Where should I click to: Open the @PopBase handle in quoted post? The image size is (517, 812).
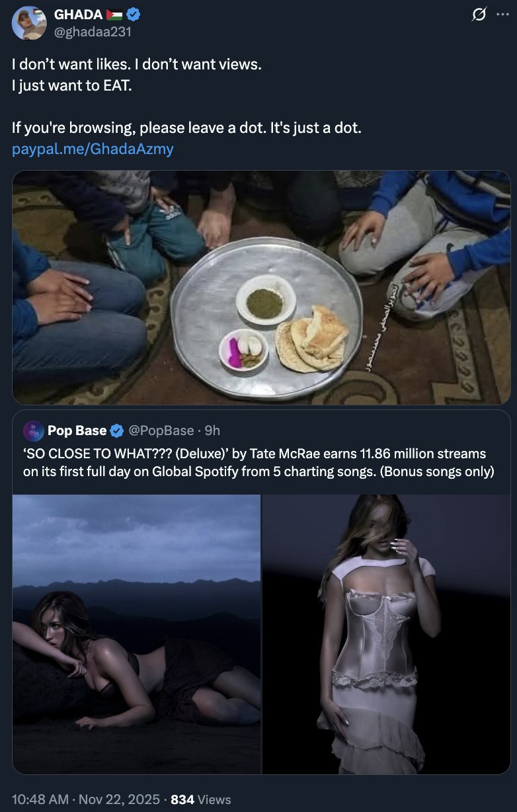tap(161, 430)
